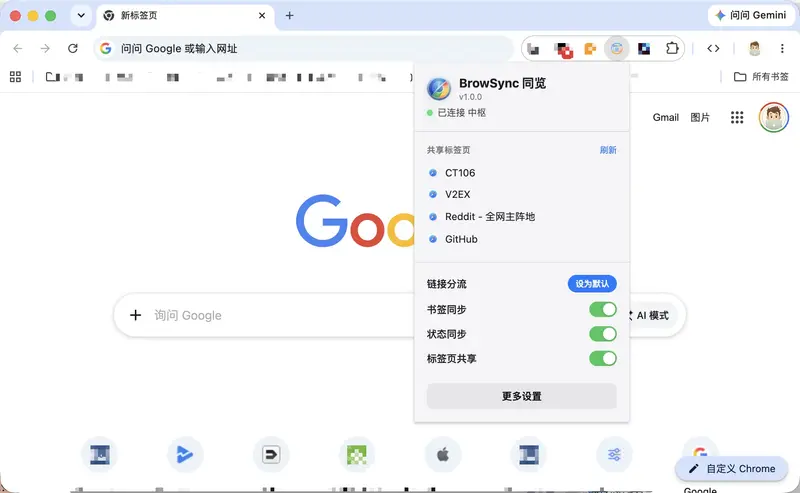Open the apps grid in bookmarks bar
800x493 pixels.
(x=15, y=77)
